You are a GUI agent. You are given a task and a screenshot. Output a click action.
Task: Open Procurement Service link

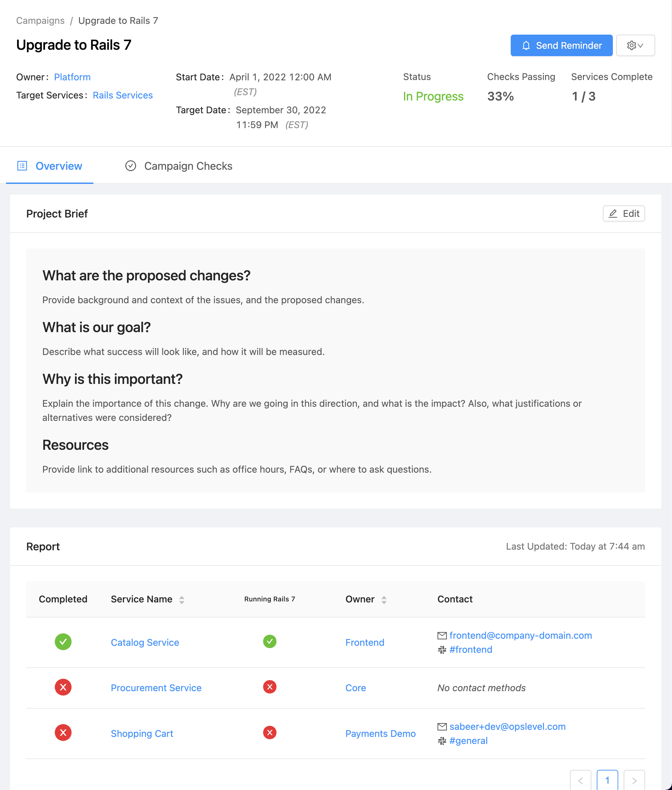tap(156, 688)
